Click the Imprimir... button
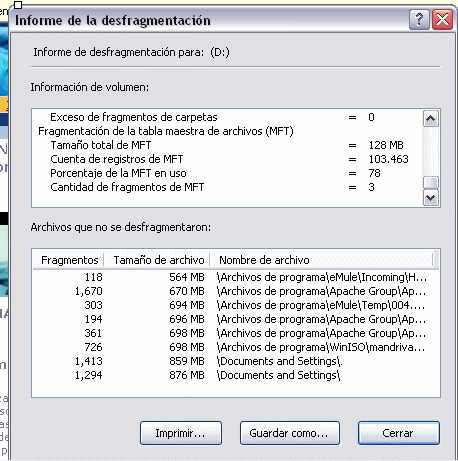 click(x=181, y=433)
